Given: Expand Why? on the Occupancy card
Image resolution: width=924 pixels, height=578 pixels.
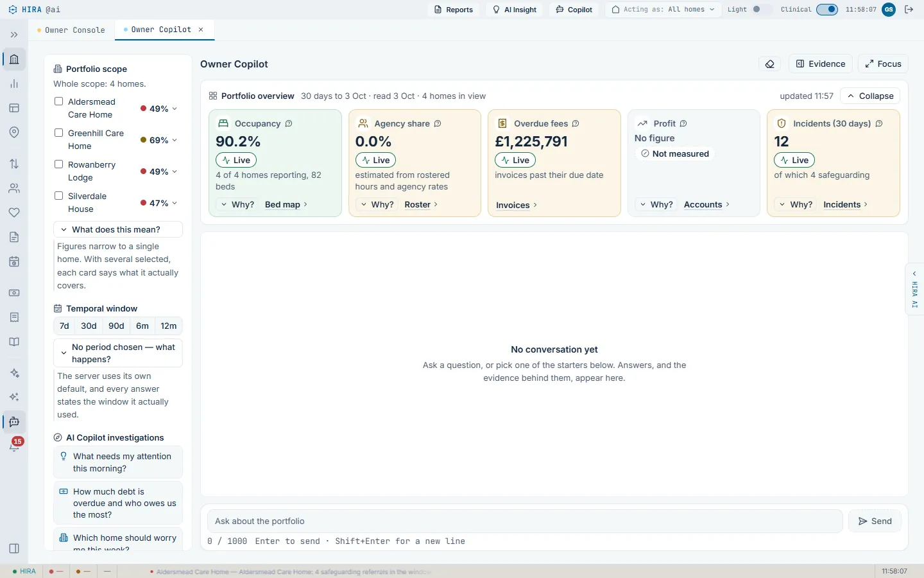Looking at the screenshot, I should pos(237,205).
